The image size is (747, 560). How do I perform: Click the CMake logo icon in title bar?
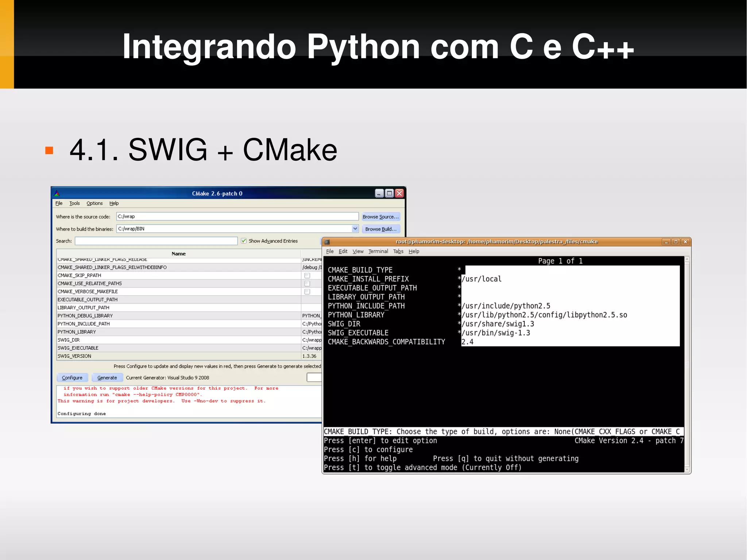coord(57,193)
